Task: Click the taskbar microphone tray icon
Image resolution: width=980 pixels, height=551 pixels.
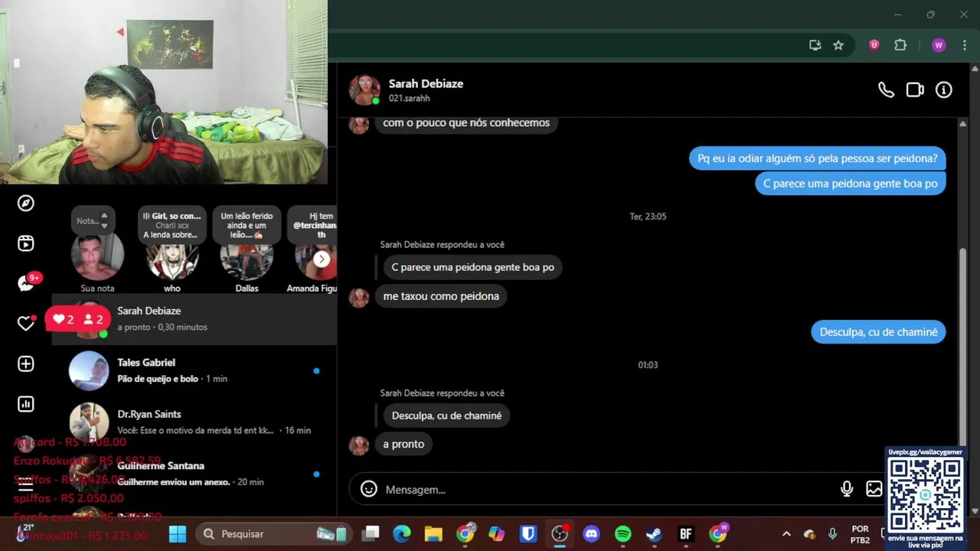Action: [x=832, y=534]
